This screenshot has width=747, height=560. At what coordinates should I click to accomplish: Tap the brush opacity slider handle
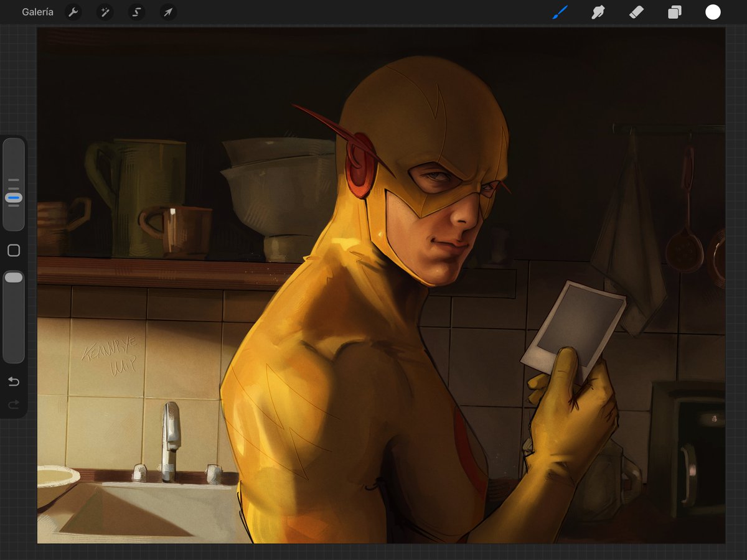click(x=14, y=278)
